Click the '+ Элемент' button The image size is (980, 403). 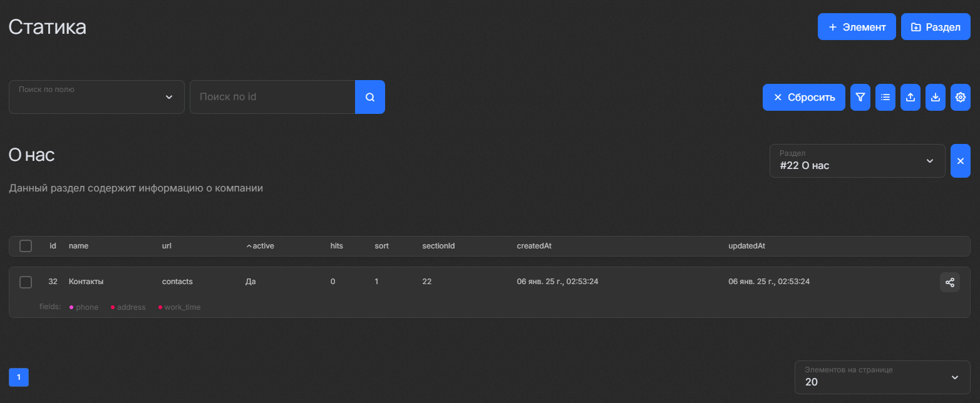click(857, 27)
